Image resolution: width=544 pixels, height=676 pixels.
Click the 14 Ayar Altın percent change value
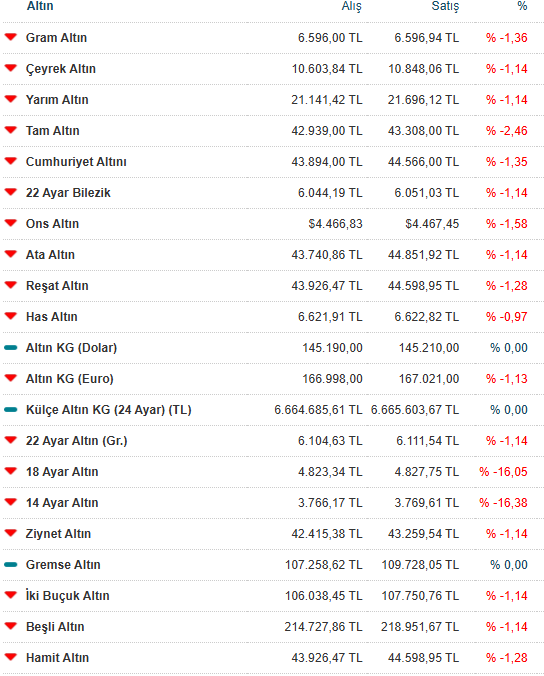tap(503, 503)
